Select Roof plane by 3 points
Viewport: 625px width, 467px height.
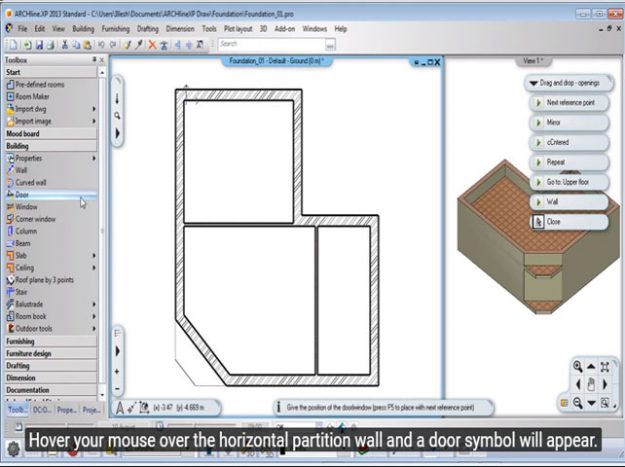click(44, 279)
